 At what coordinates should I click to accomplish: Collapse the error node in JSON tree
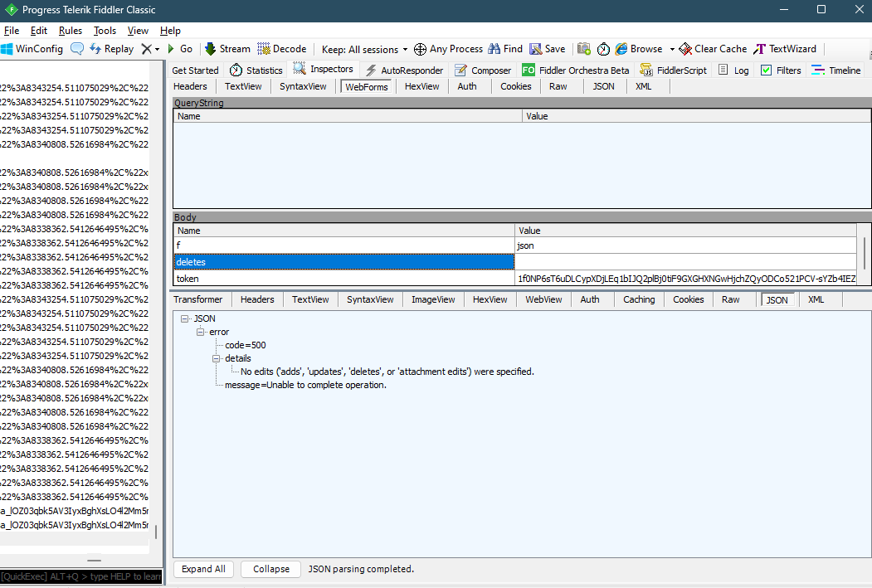tap(199, 331)
